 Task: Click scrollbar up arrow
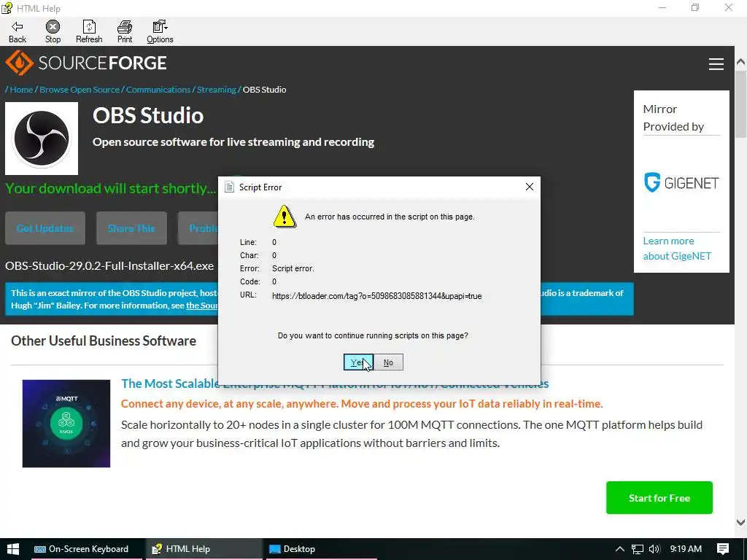[x=740, y=63]
